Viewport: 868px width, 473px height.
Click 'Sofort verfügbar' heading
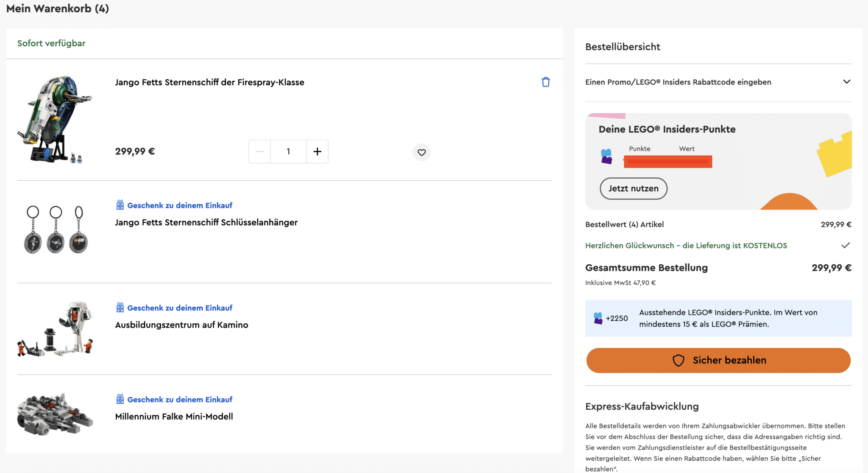pos(51,43)
